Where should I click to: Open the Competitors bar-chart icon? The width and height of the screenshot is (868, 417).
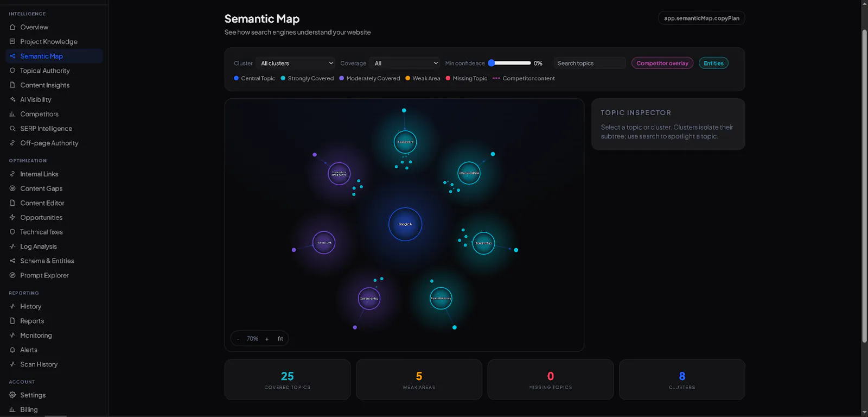pyautogui.click(x=12, y=114)
